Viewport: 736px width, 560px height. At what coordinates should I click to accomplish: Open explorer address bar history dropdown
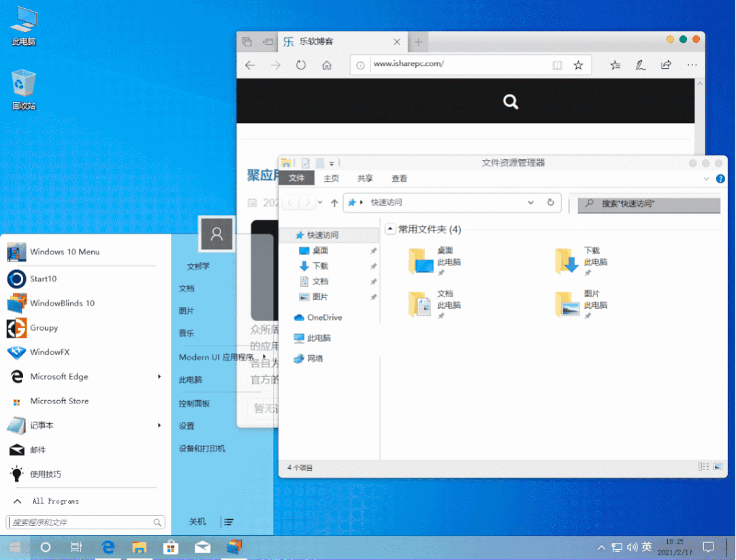pos(530,203)
